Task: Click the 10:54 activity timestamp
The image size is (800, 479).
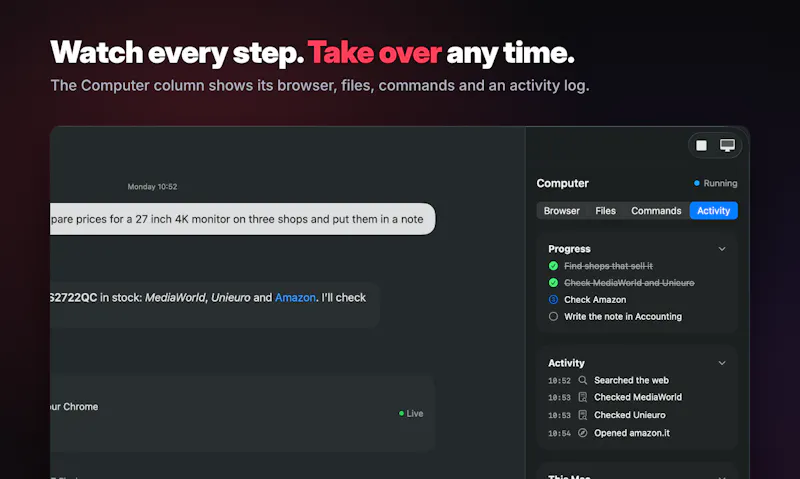Action: click(x=559, y=433)
